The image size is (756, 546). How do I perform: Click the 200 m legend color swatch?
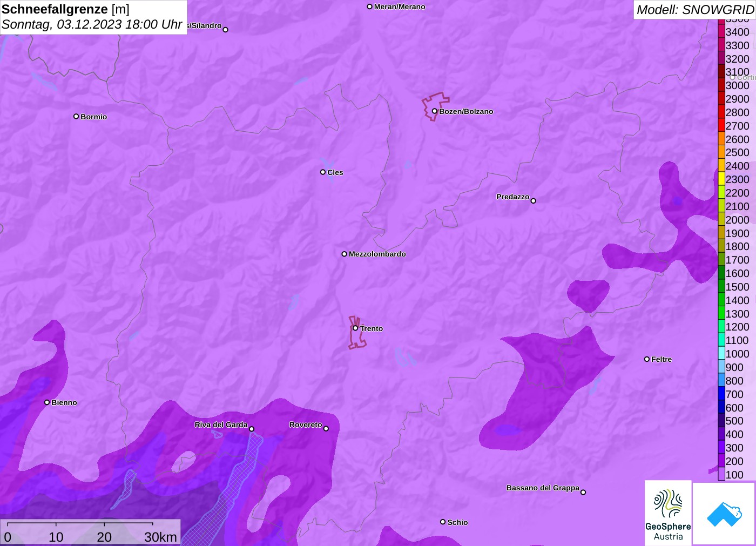click(x=721, y=461)
